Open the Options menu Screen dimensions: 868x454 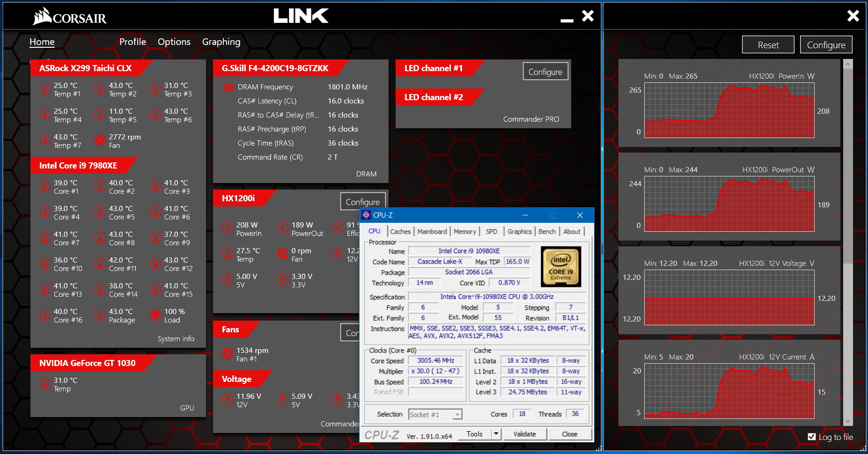click(174, 42)
